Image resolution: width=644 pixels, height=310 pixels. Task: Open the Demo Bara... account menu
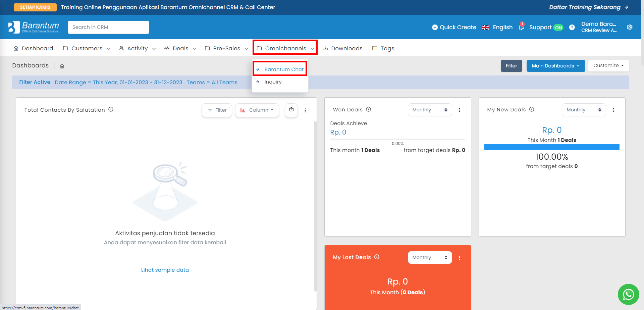point(599,27)
